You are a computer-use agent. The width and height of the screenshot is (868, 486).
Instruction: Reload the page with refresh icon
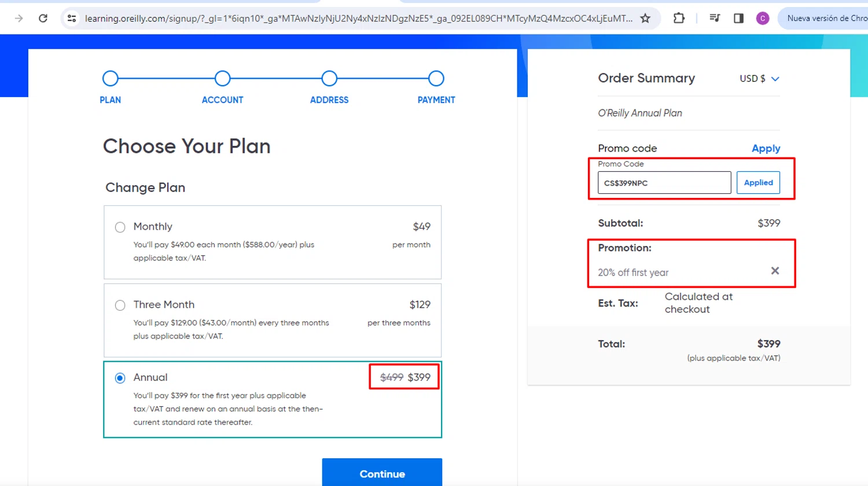pyautogui.click(x=43, y=19)
